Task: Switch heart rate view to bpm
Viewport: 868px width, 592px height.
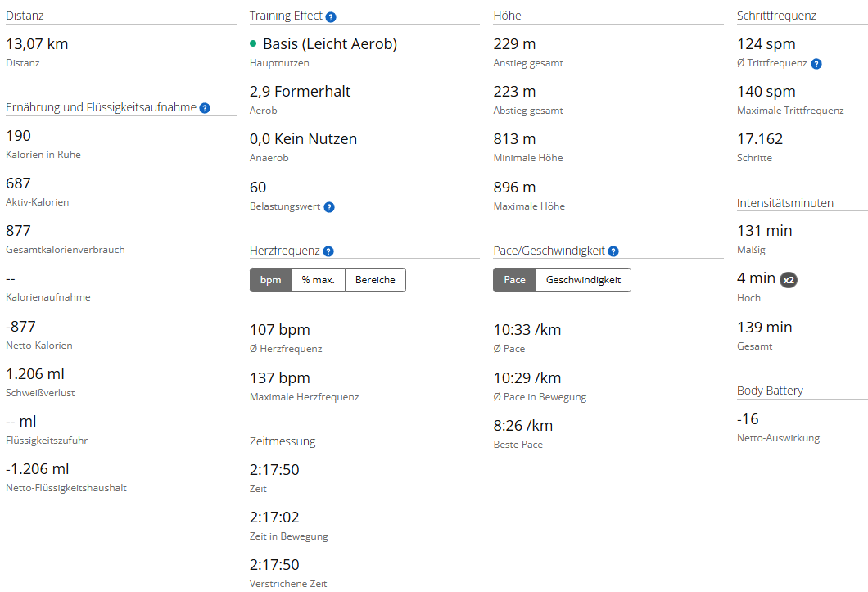Action: [271, 280]
